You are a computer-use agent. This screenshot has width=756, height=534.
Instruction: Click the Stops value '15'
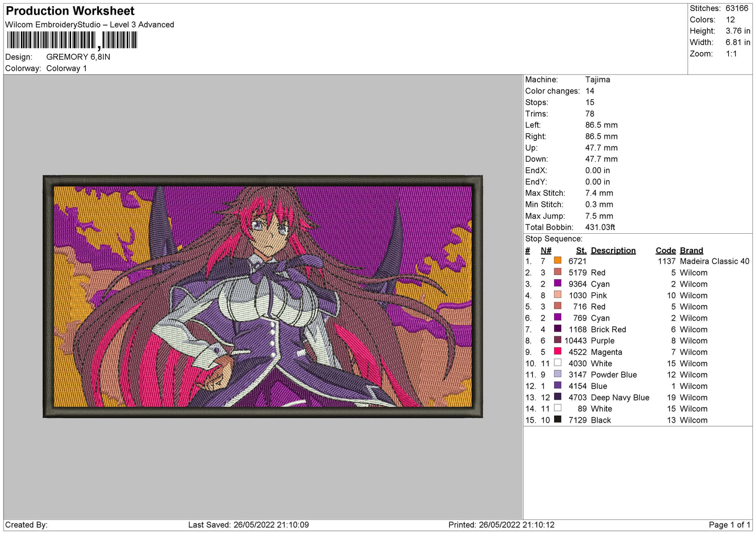click(x=590, y=103)
